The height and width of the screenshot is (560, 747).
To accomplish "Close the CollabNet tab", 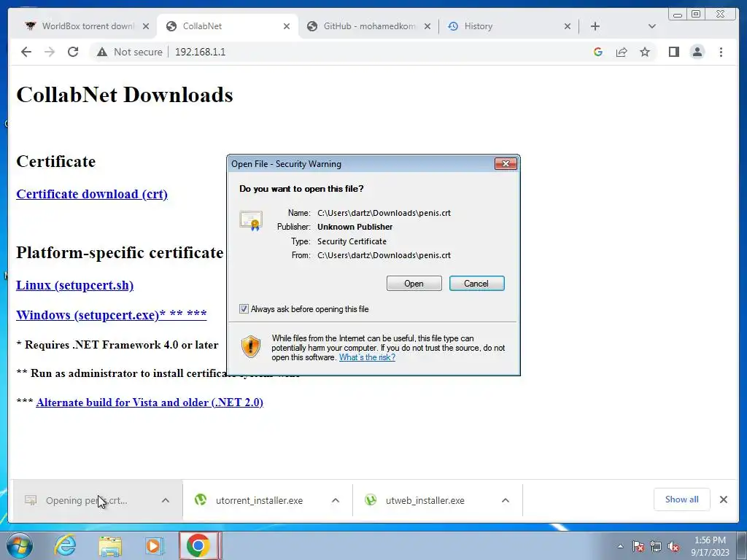I will (x=286, y=26).
